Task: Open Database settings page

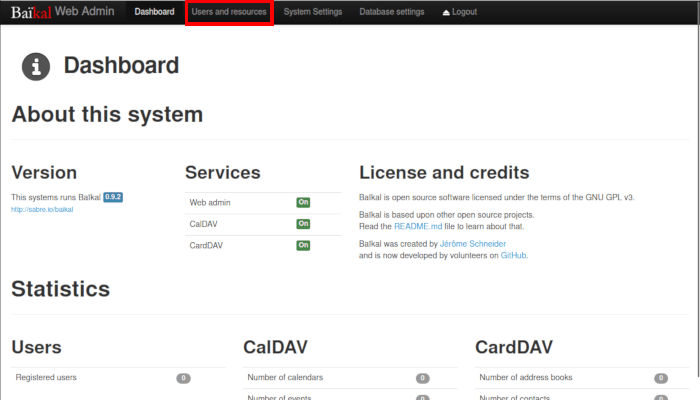Action: coord(392,12)
